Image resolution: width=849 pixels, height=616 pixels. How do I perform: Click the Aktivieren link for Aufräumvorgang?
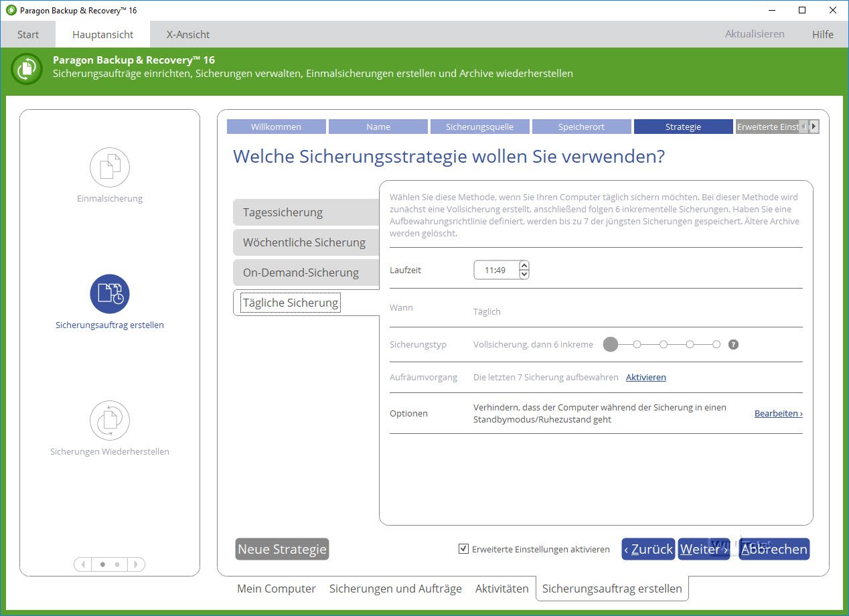tap(646, 378)
